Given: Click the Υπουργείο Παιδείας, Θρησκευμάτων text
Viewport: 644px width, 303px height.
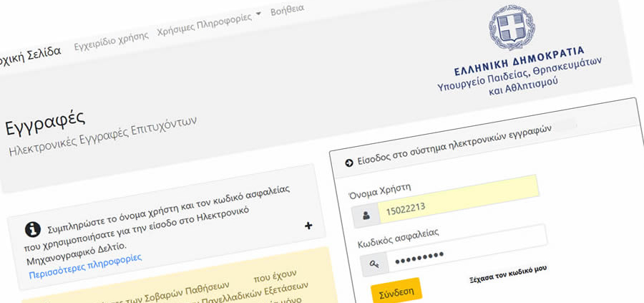Looking at the screenshot, I should click(519, 74).
